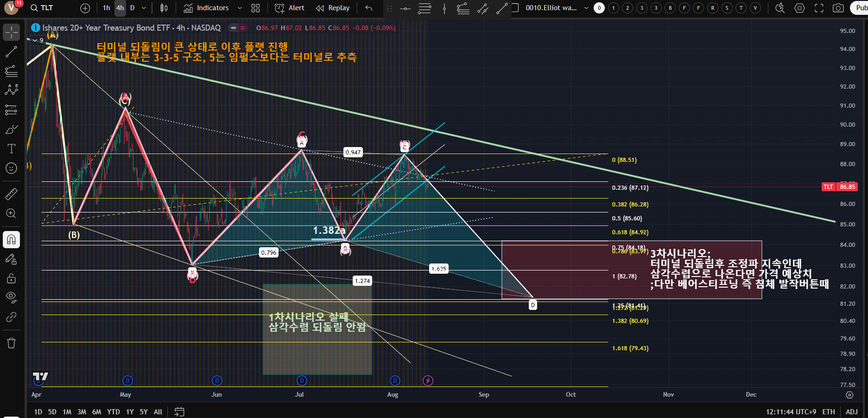Activate the ruler measure tool
The height and width of the screenshot is (418, 868).
(x=11, y=194)
